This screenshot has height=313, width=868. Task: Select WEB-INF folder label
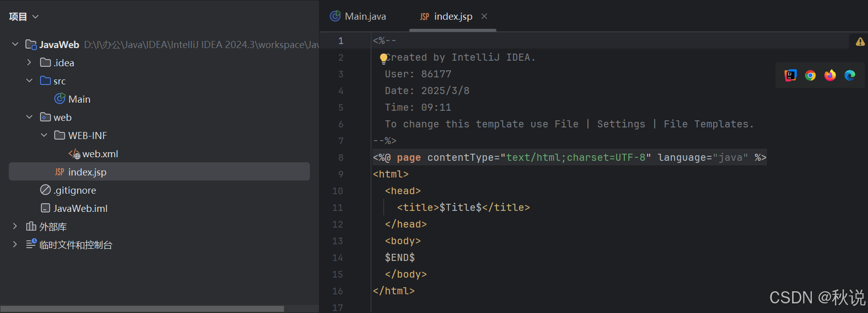(x=87, y=136)
